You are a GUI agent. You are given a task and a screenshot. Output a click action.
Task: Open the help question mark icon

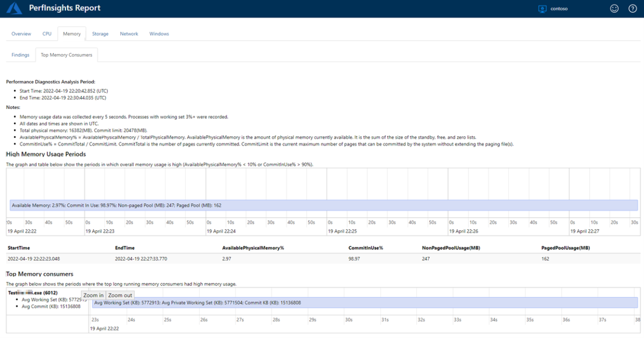point(632,9)
